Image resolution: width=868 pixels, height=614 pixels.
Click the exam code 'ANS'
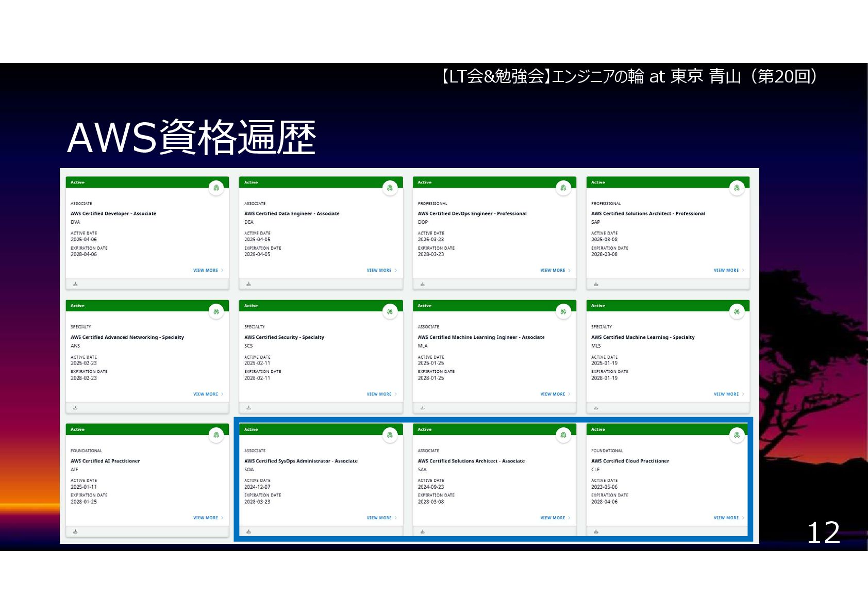(x=75, y=346)
